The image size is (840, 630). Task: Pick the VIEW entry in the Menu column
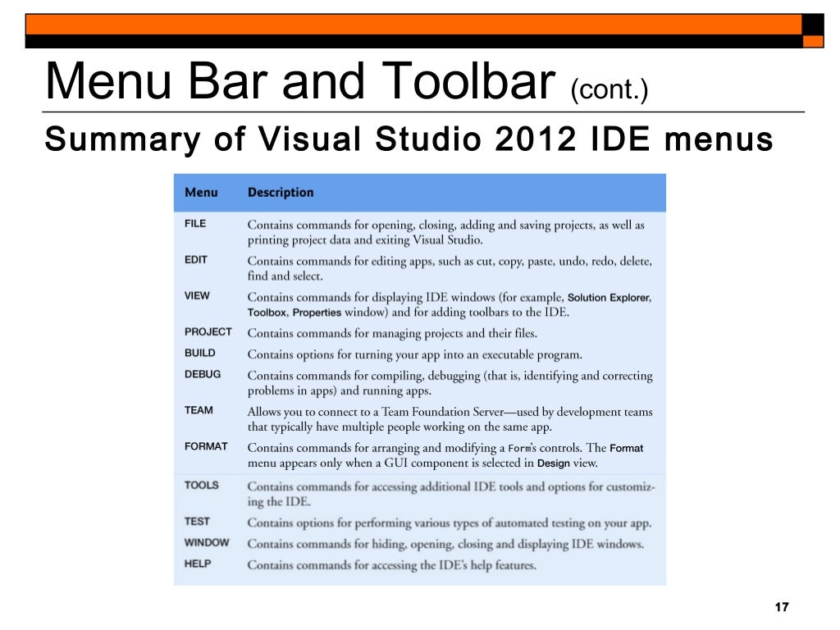(197, 295)
